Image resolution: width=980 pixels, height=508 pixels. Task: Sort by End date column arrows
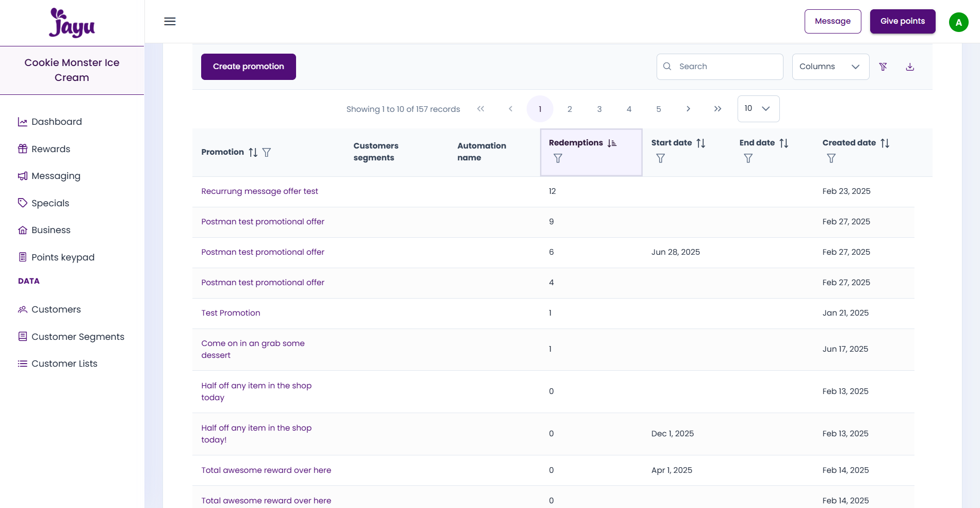(x=783, y=143)
